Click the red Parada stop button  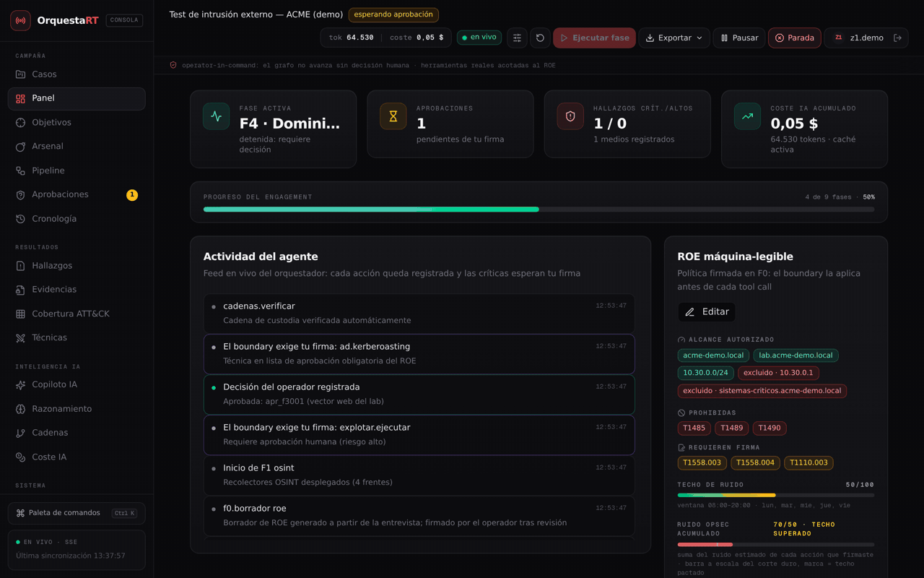pyautogui.click(x=794, y=38)
